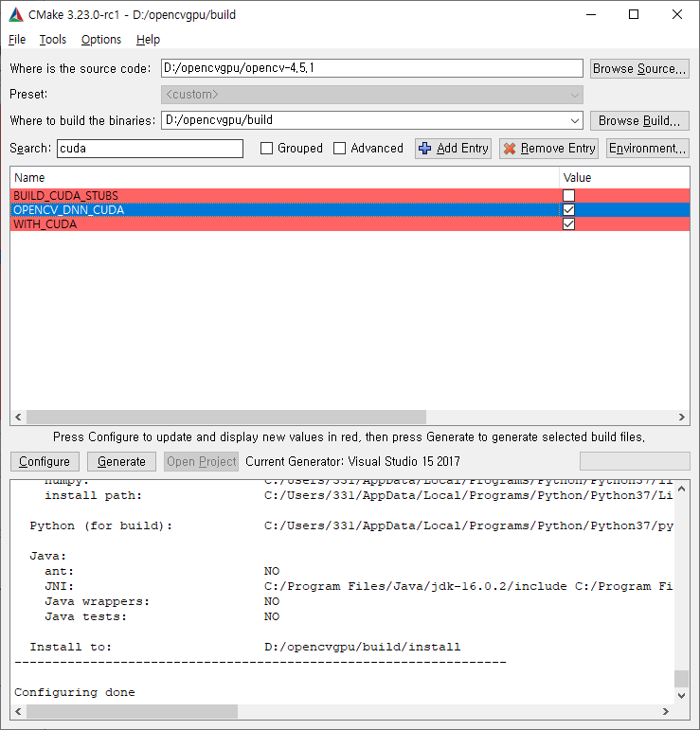700x730 pixels.
Task: Click output log scroll up arrow
Action: pyautogui.click(x=681, y=489)
